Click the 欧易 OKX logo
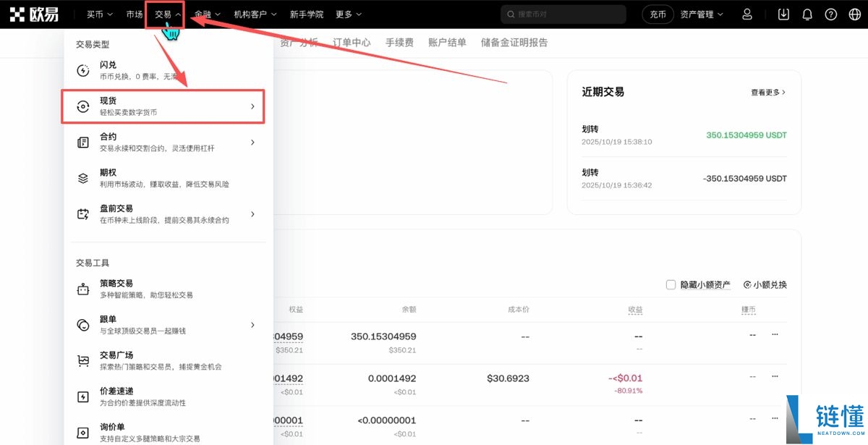 click(x=35, y=14)
